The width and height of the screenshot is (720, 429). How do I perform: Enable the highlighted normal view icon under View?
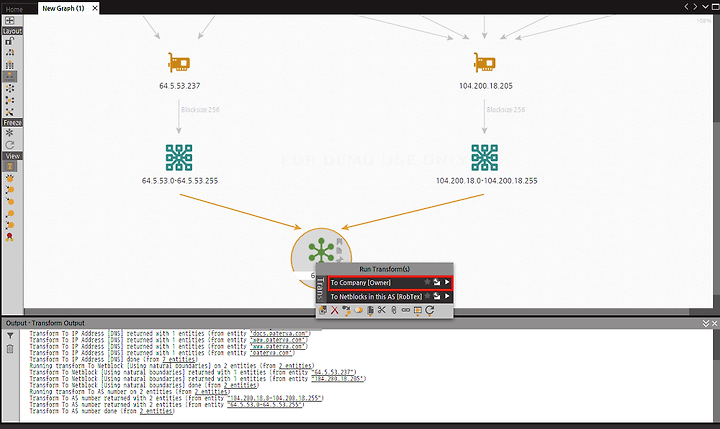pyautogui.click(x=10, y=166)
